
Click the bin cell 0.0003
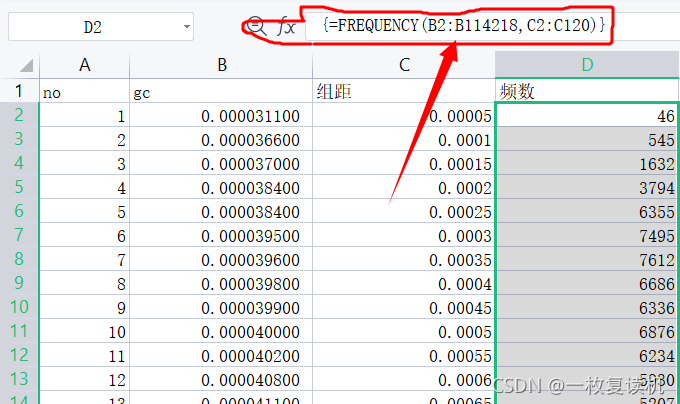click(404, 235)
